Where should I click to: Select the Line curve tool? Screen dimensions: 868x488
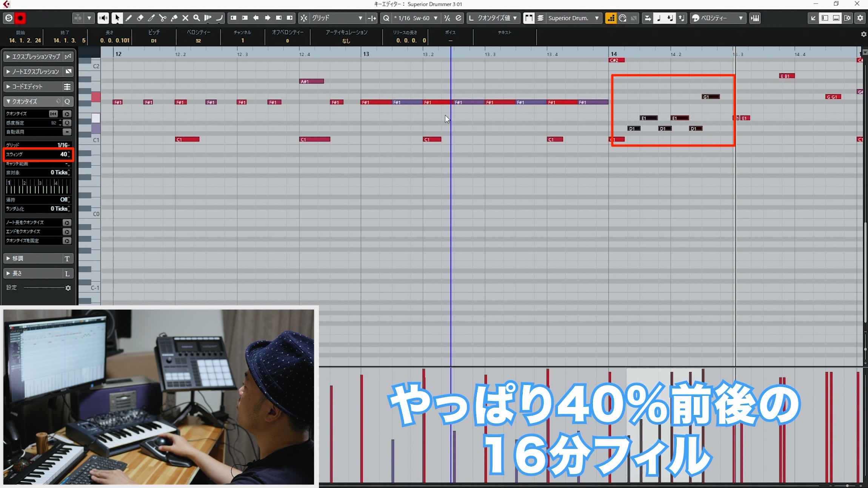219,18
